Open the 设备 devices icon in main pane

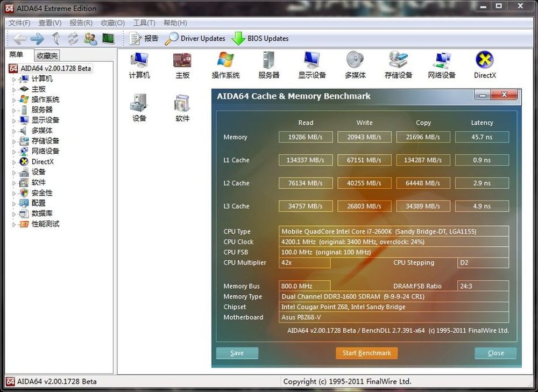tap(139, 108)
